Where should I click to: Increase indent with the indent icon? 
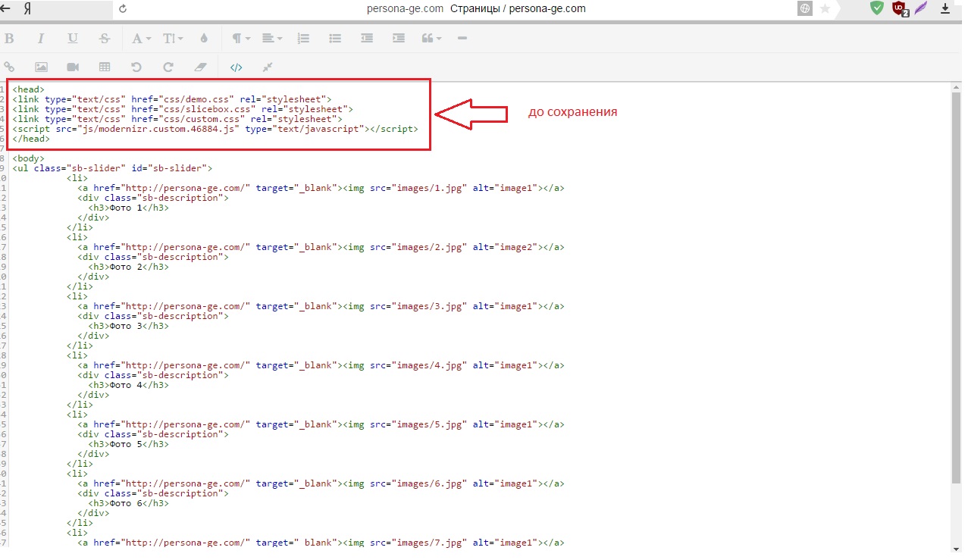coord(399,39)
